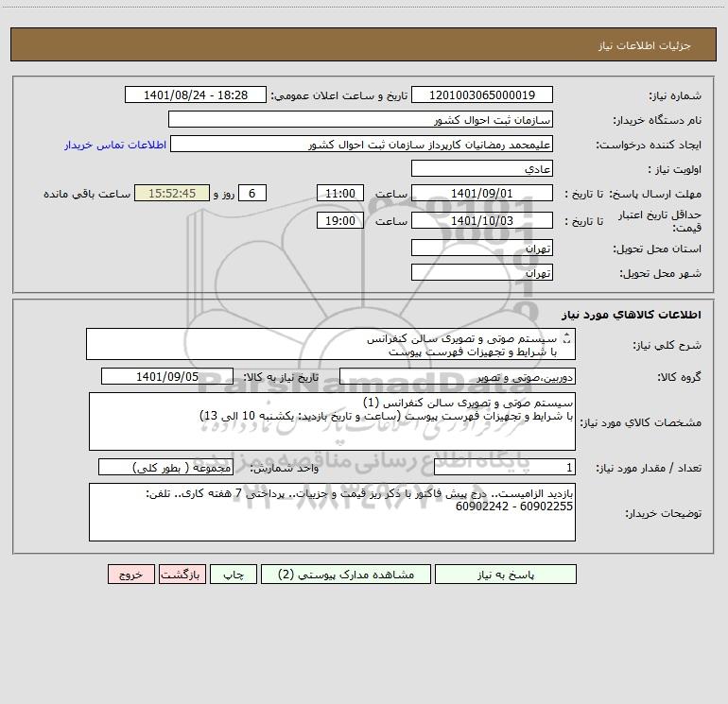
Task: Click the خروج exit button
Action: [x=130, y=575]
